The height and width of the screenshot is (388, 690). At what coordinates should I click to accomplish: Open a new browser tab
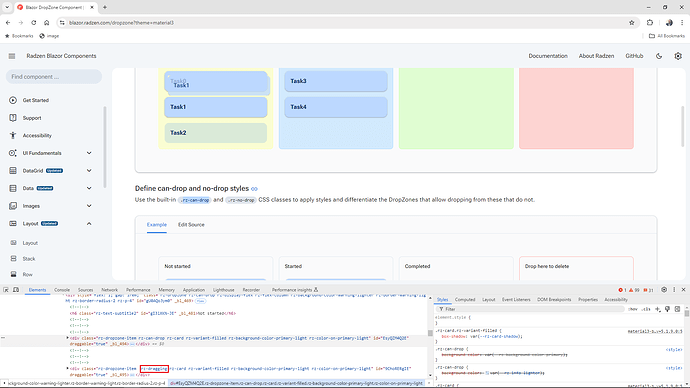click(105, 7)
